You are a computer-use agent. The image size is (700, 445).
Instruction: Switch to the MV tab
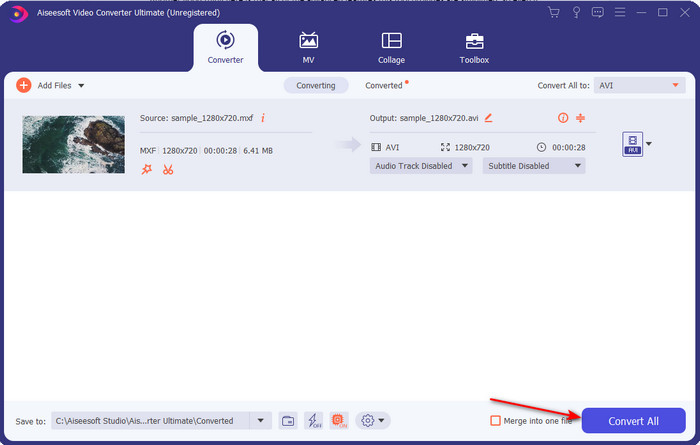coord(308,48)
